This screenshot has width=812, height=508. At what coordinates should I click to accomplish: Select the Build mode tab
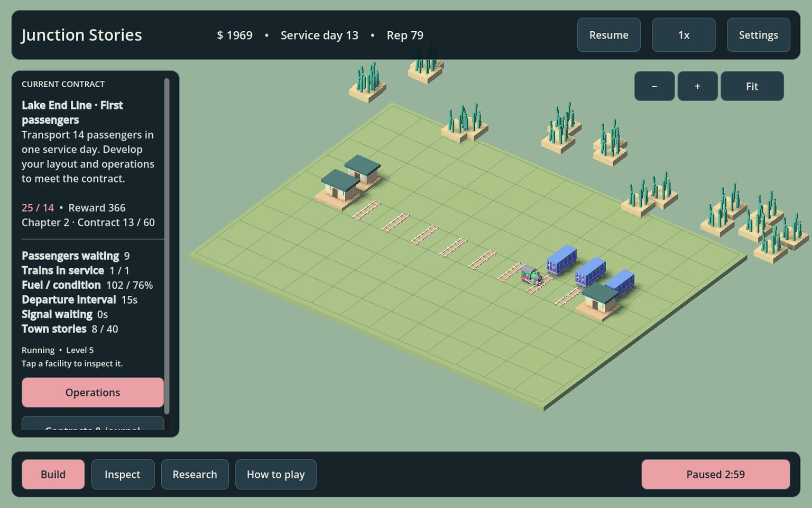[53, 474]
